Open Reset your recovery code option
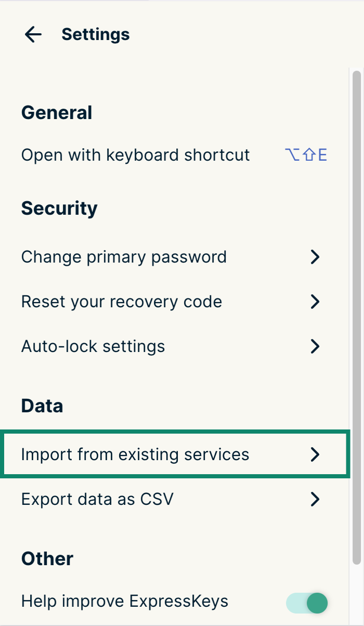The width and height of the screenshot is (364, 626). [x=122, y=302]
